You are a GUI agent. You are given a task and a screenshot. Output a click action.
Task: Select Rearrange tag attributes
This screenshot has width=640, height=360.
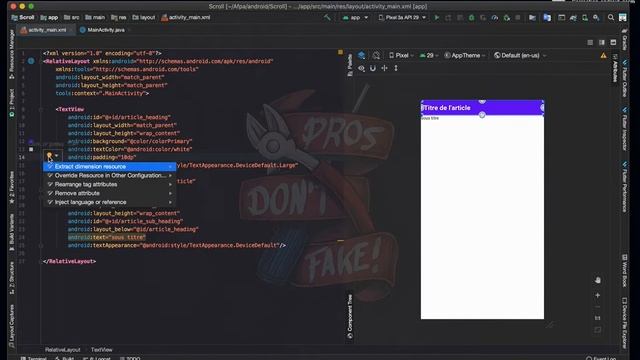(109, 184)
